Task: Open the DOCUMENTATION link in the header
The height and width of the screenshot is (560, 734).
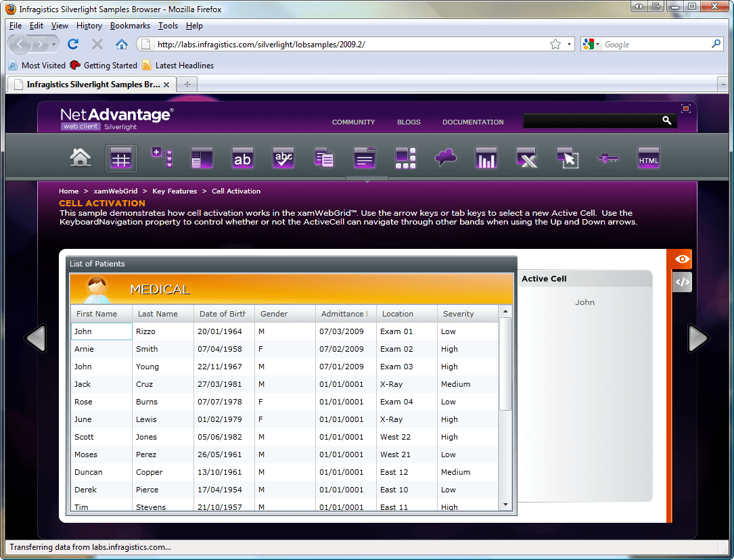Action: tap(472, 122)
